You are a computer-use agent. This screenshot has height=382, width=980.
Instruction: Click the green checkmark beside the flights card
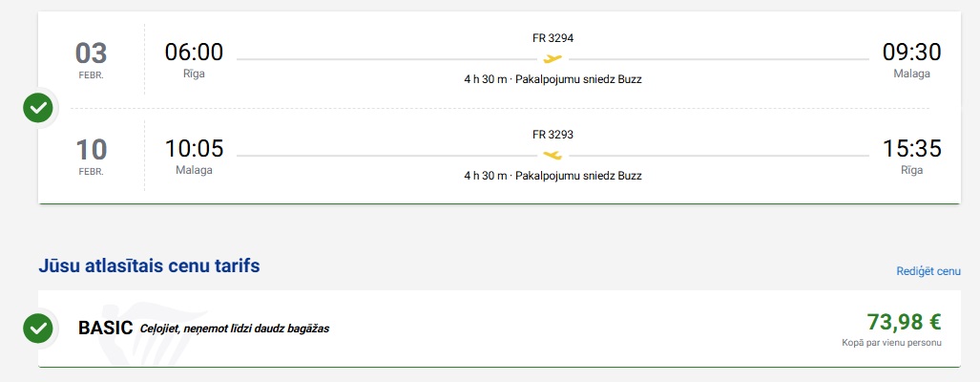(x=38, y=108)
